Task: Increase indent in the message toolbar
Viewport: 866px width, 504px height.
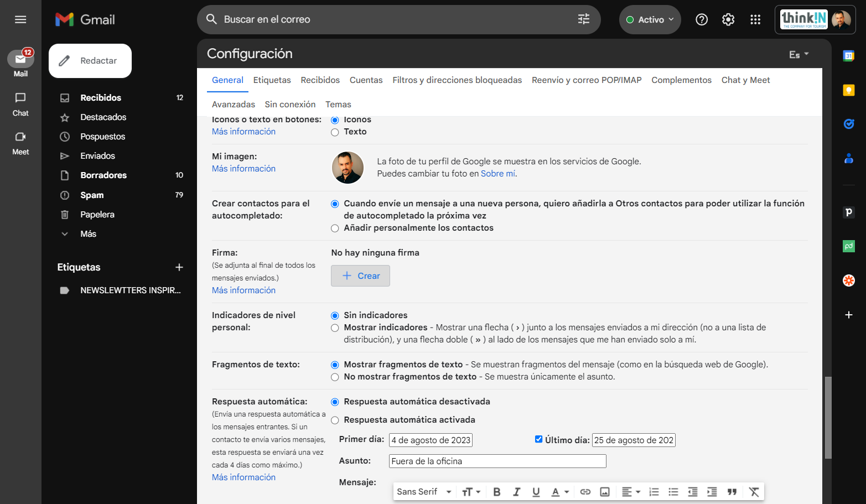Action: [x=712, y=492]
